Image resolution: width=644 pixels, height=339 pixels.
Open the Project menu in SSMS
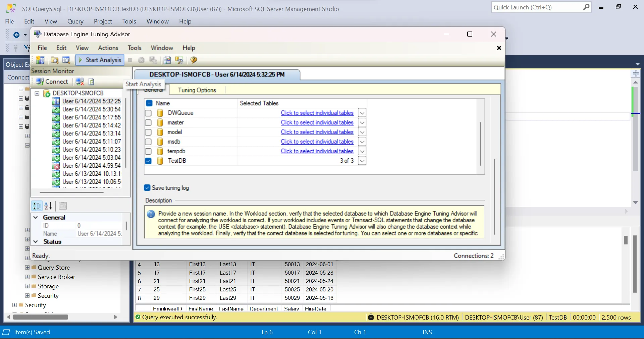point(103,21)
